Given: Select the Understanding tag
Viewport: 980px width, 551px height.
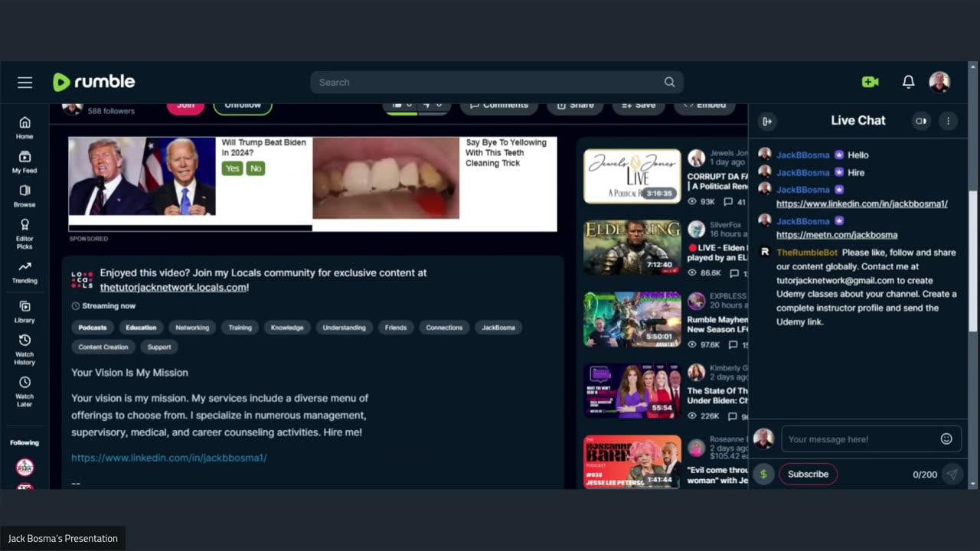Looking at the screenshot, I should (x=344, y=328).
